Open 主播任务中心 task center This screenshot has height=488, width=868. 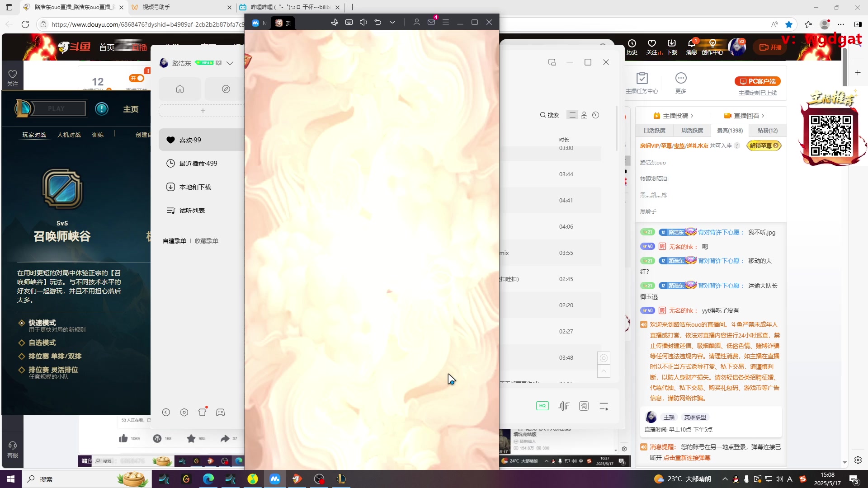pos(642,83)
